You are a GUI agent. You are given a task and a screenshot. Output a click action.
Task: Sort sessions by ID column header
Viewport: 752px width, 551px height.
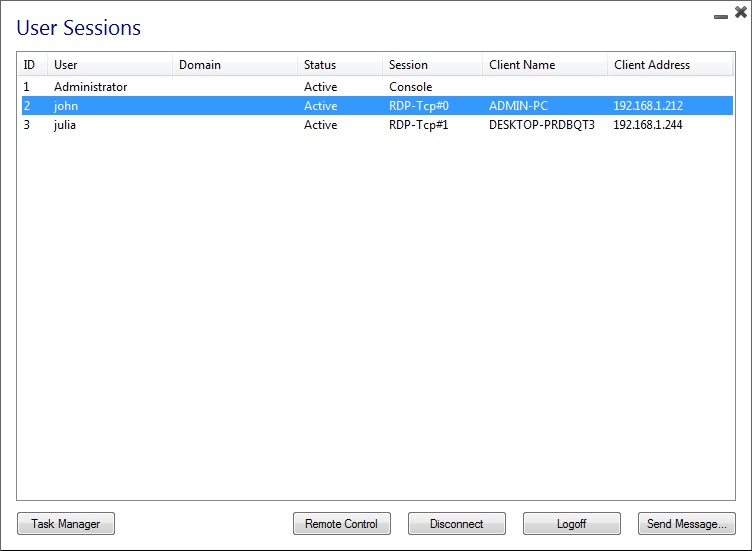33,65
